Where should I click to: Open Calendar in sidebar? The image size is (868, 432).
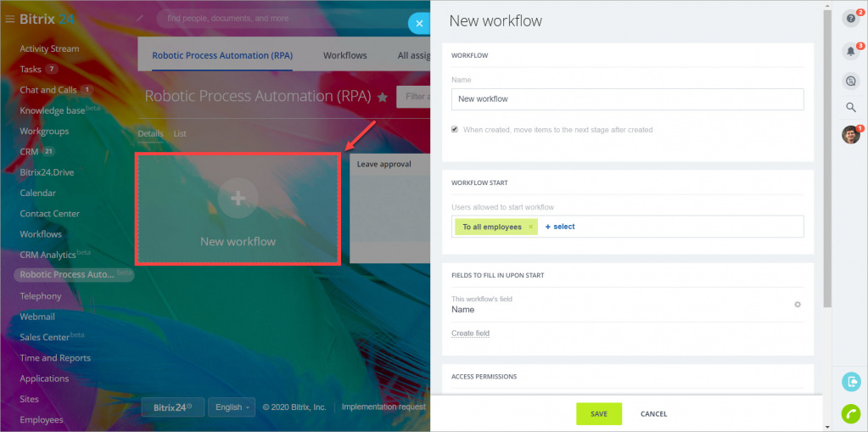[x=37, y=193]
